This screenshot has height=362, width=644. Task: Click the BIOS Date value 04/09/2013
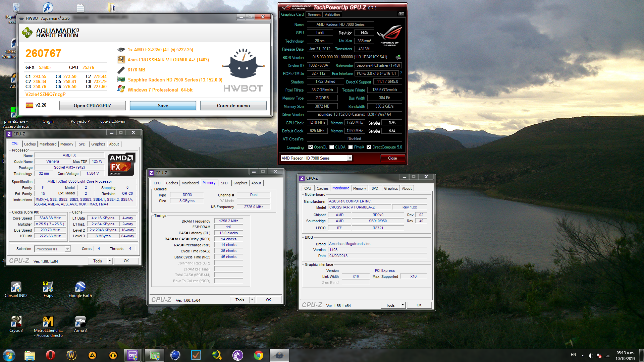pos(378,256)
